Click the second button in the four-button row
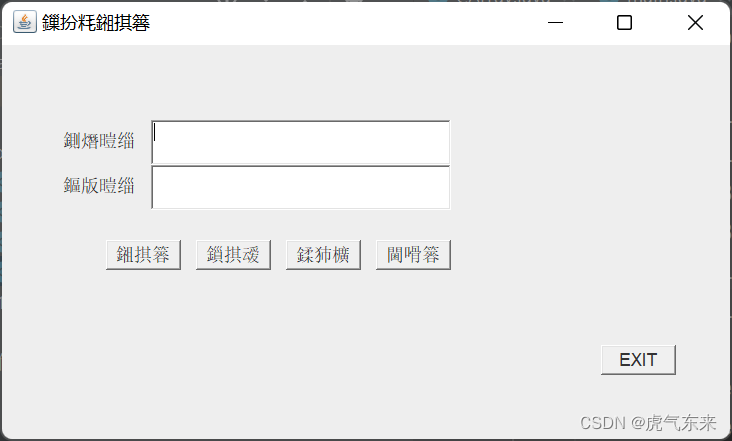 click(x=233, y=255)
